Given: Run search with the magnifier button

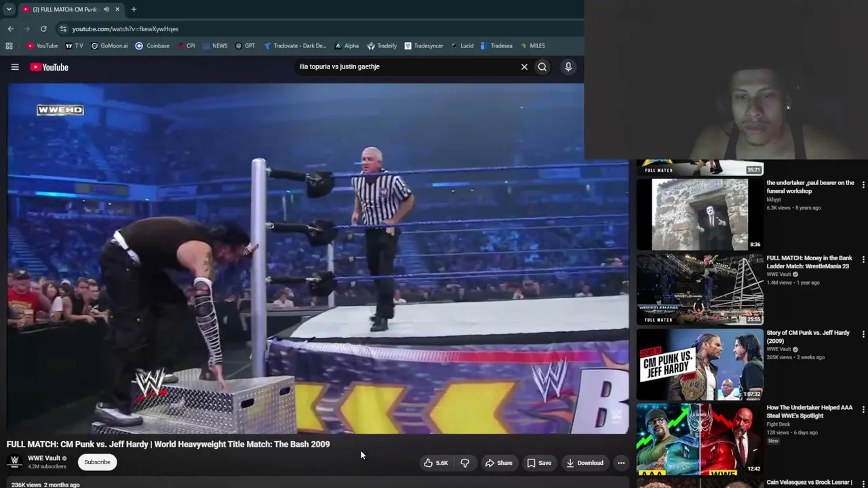Looking at the screenshot, I should point(542,67).
